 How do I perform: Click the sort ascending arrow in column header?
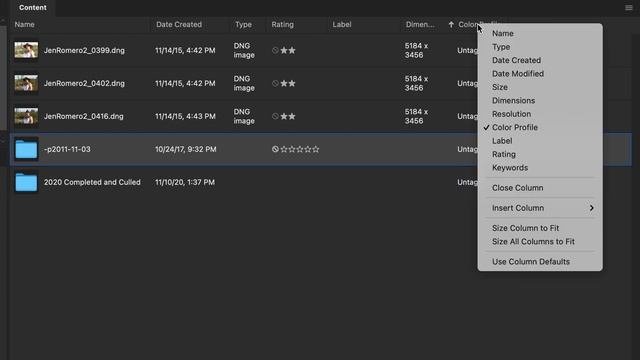click(451, 24)
